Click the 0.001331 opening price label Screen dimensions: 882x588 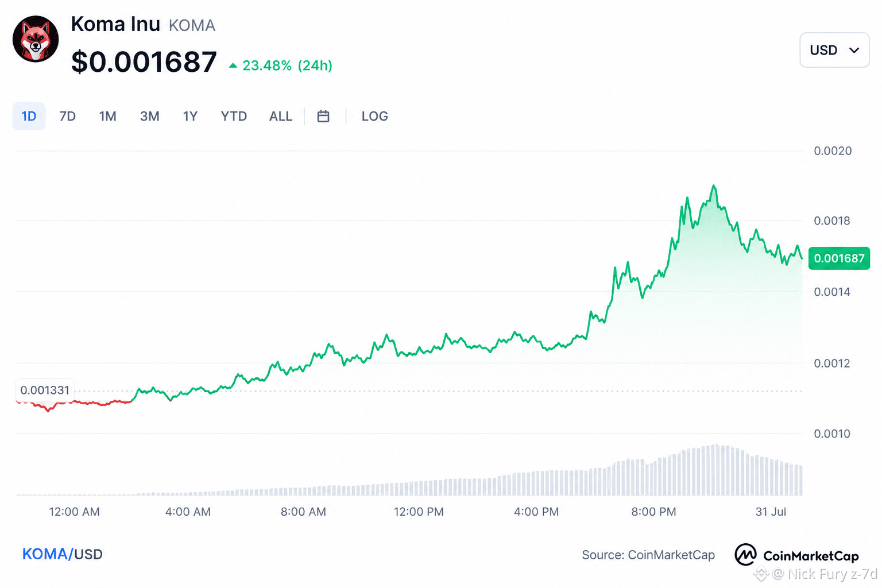click(x=45, y=390)
